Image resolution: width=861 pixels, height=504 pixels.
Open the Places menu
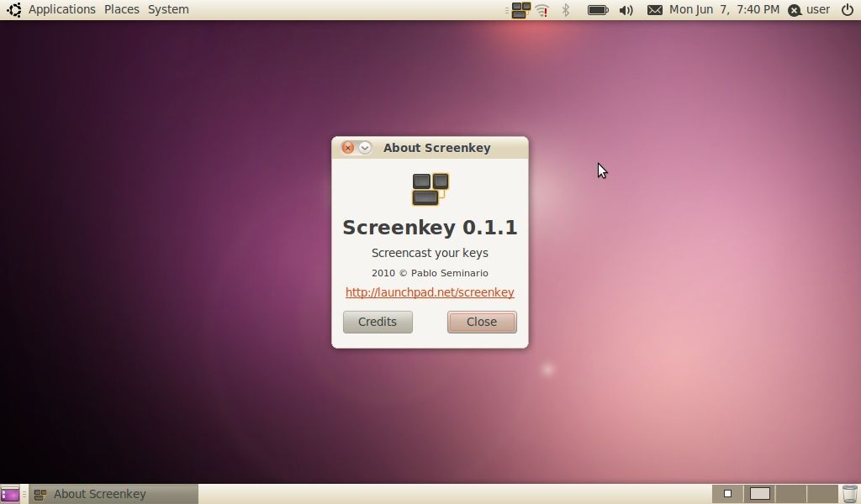coord(121,9)
